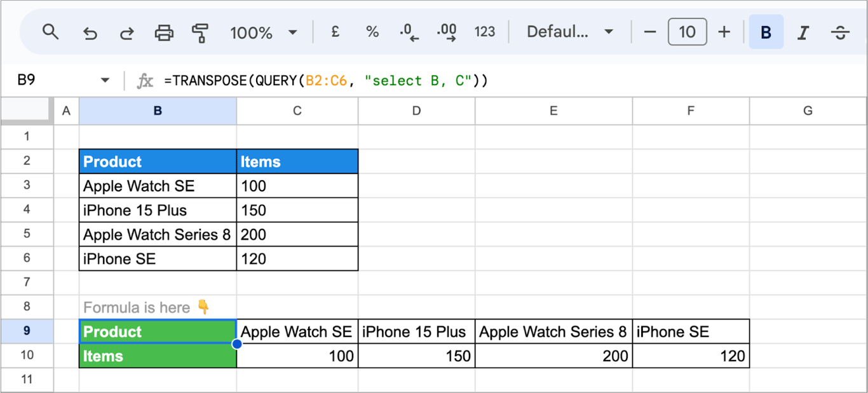The width and height of the screenshot is (868, 393).
Task: Select row 4 header
Action: (27, 209)
